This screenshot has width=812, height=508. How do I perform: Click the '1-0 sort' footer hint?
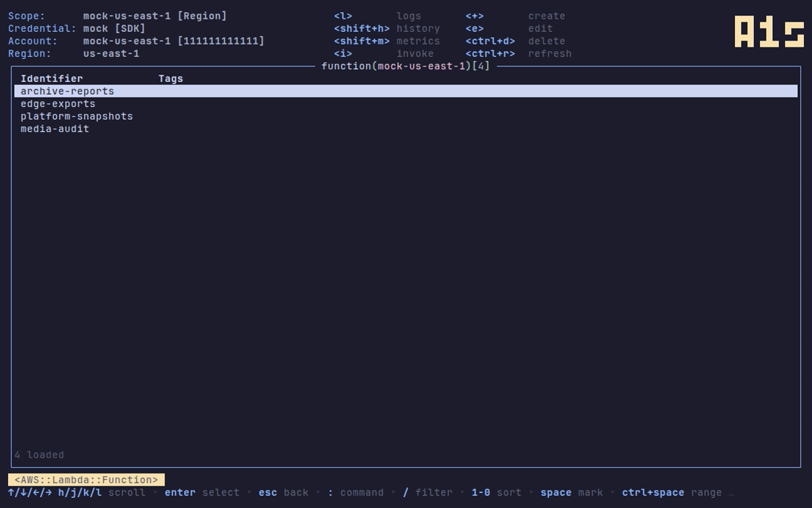coord(497,492)
